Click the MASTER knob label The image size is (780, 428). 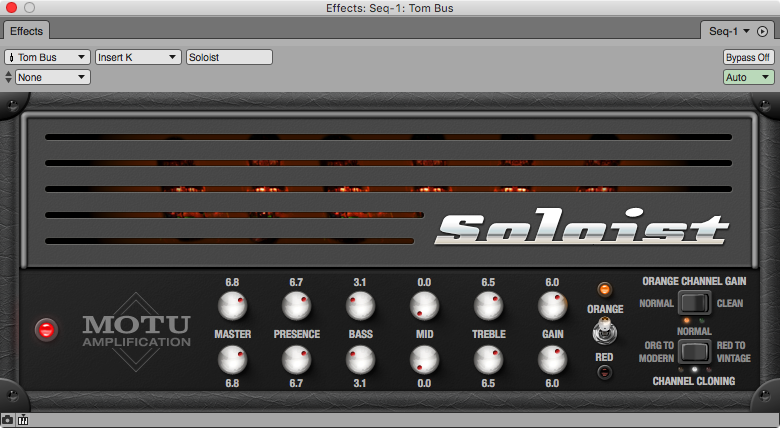[x=232, y=334]
